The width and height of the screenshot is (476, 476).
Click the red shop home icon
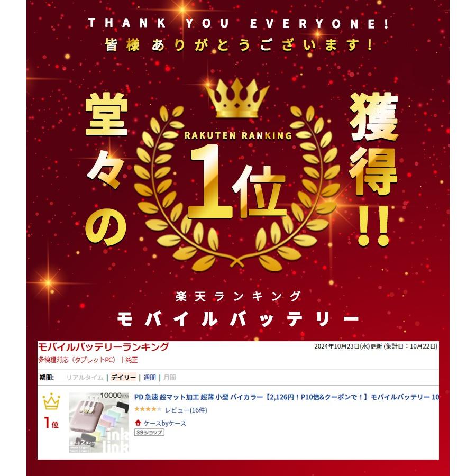coord(138,423)
